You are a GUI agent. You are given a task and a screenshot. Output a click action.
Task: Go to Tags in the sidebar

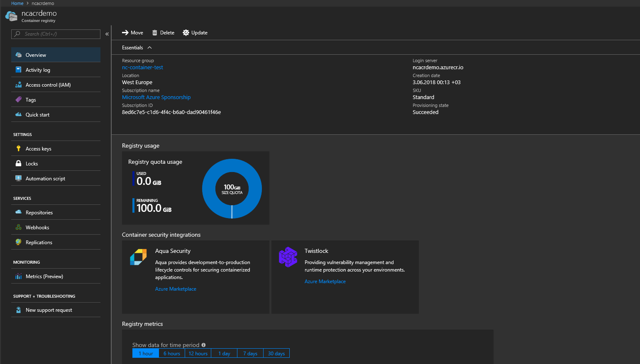[x=56, y=99]
